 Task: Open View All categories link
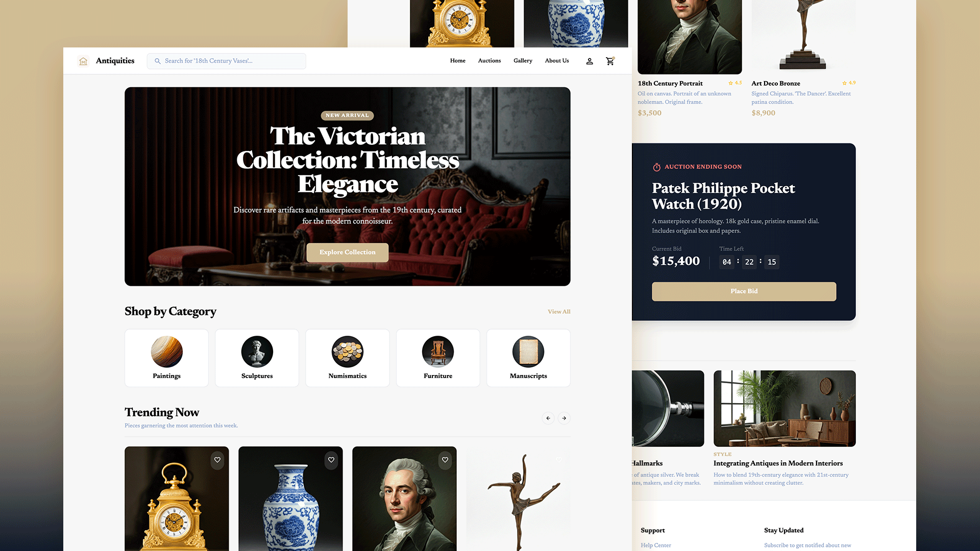[559, 312]
